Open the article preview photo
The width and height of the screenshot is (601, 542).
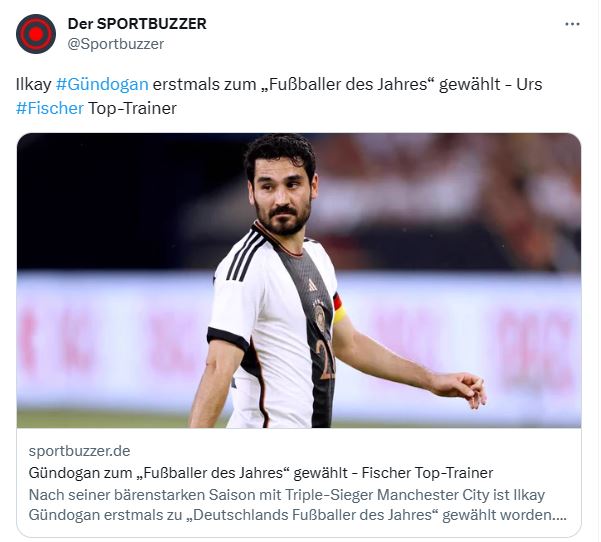(x=299, y=280)
